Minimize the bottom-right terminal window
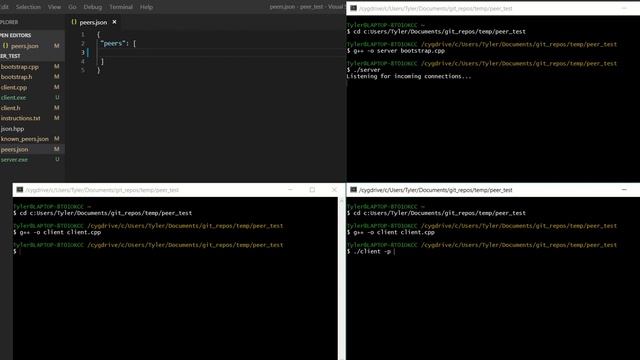This screenshot has height=360, width=640. [624, 190]
